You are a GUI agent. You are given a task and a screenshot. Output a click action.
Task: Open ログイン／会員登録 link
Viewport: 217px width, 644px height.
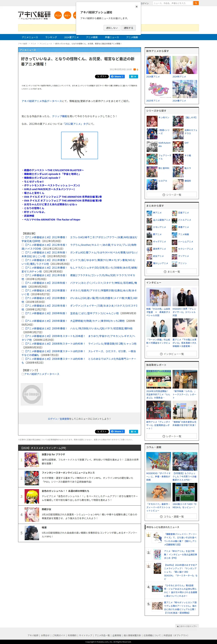pyautogui.click(x=59, y=419)
